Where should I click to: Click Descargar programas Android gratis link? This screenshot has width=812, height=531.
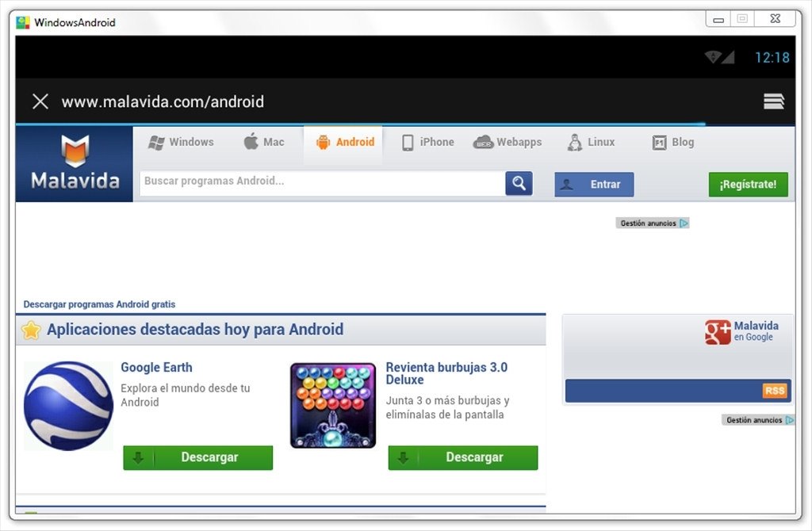[99, 304]
